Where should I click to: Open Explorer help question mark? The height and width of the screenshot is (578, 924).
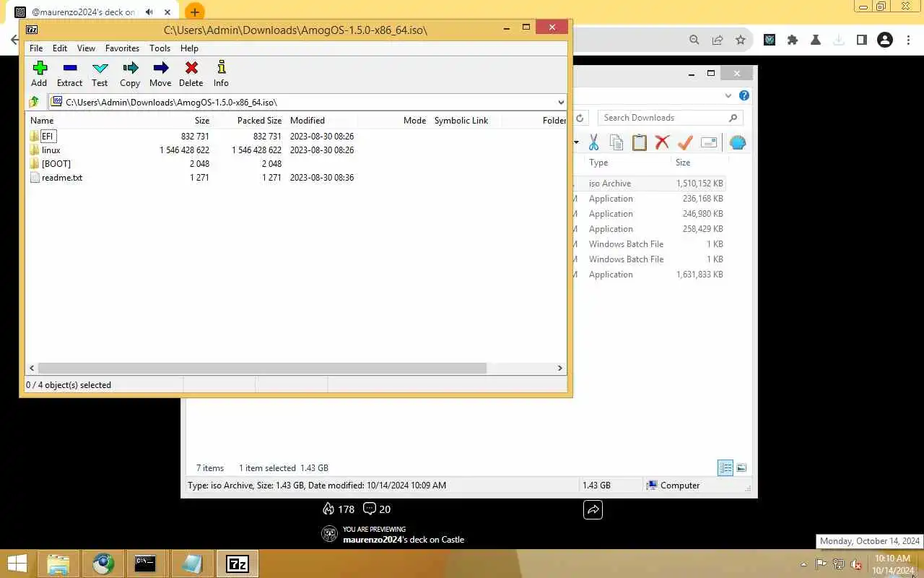744,95
